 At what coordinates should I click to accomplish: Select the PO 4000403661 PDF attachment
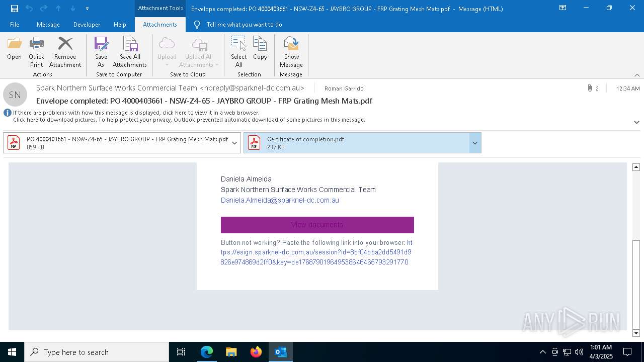pyautogui.click(x=116, y=143)
